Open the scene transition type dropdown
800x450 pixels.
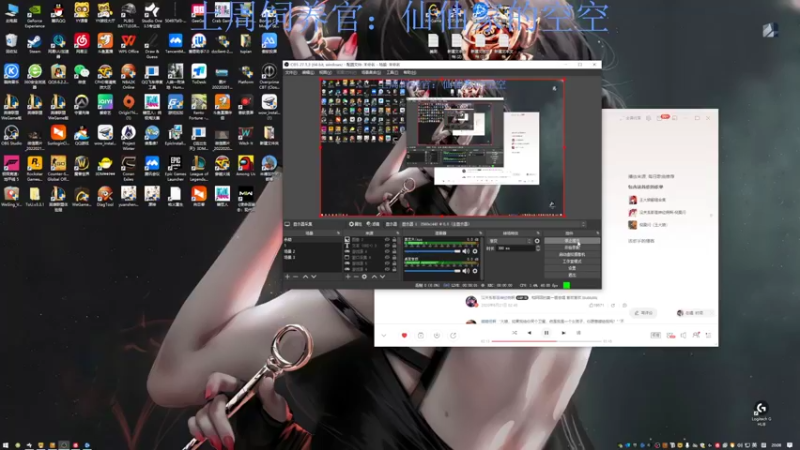[x=510, y=241]
